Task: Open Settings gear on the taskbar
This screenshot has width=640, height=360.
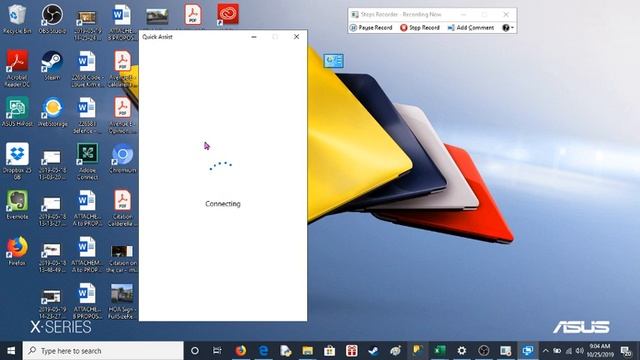Action: pyautogui.click(x=462, y=351)
